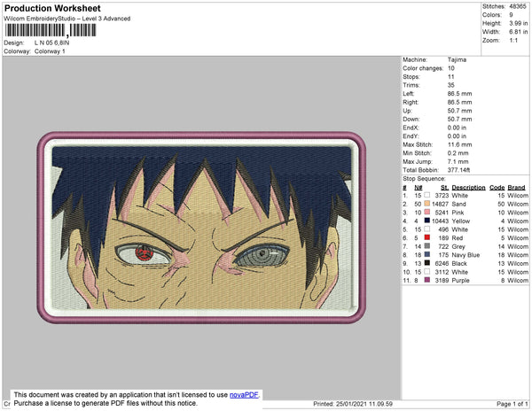Viewport: 532px width, 411px height.
Task: Click the N# column header
Action: point(418,188)
